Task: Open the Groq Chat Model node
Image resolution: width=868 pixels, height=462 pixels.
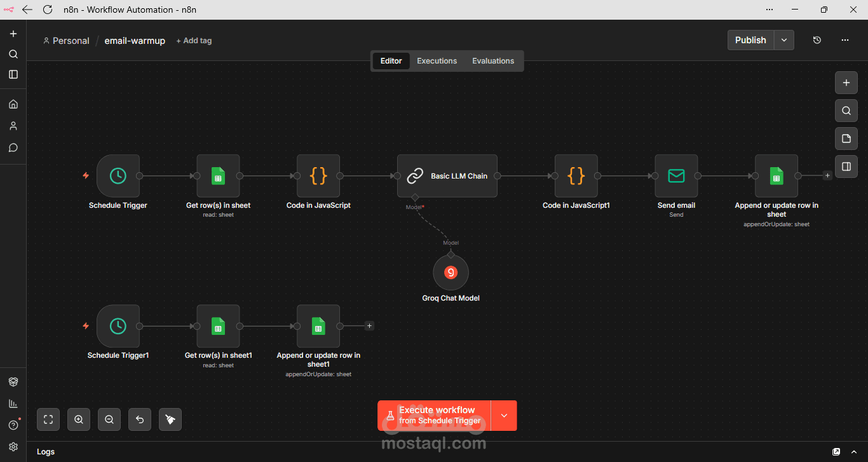Action: pyautogui.click(x=451, y=273)
